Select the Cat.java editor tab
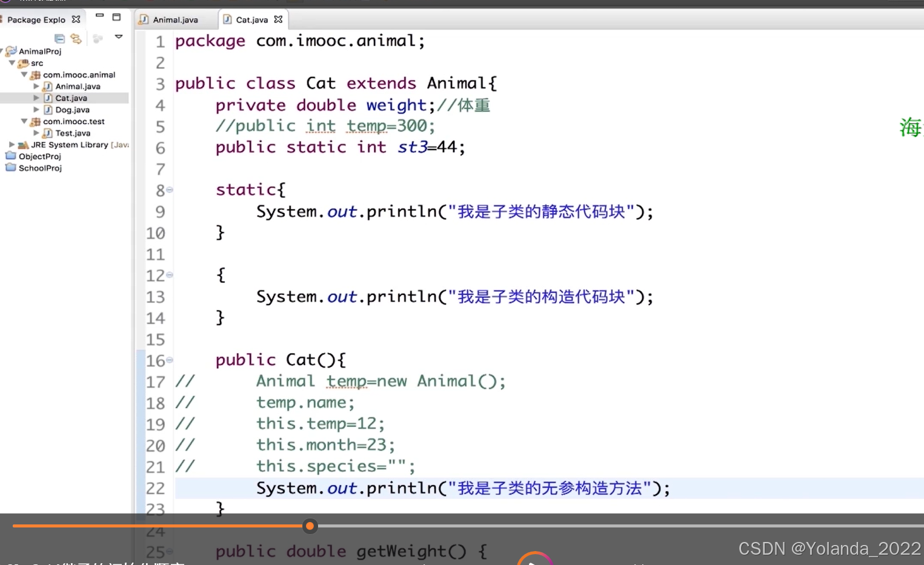Image resolution: width=924 pixels, height=565 pixels. point(252,19)
